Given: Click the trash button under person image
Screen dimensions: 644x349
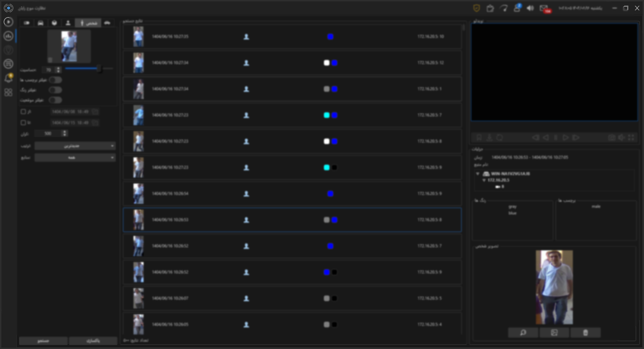Looking at the screenshot, I should (x=585, y=333).
